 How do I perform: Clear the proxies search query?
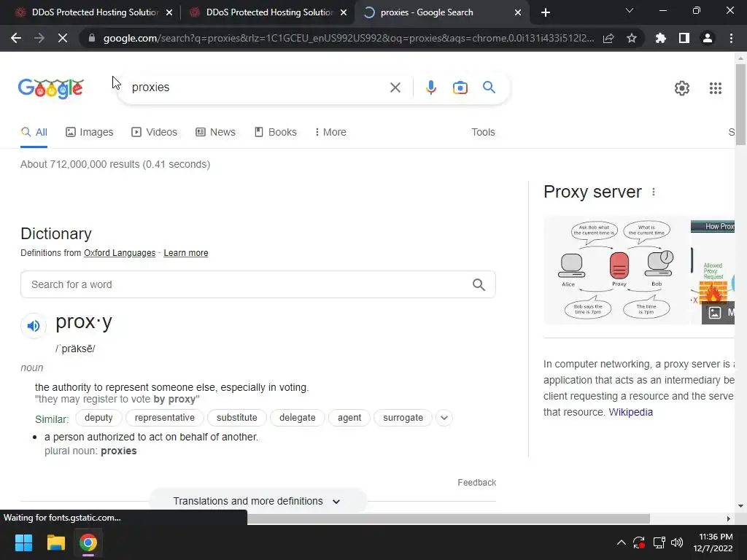tap(395, 87)
